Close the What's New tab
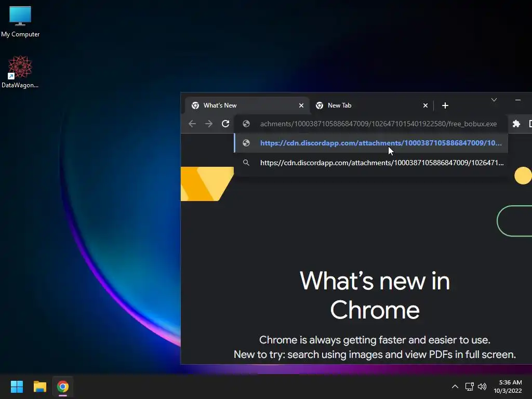The width and height of the screenshot is (532, 399). pos(301,105)
